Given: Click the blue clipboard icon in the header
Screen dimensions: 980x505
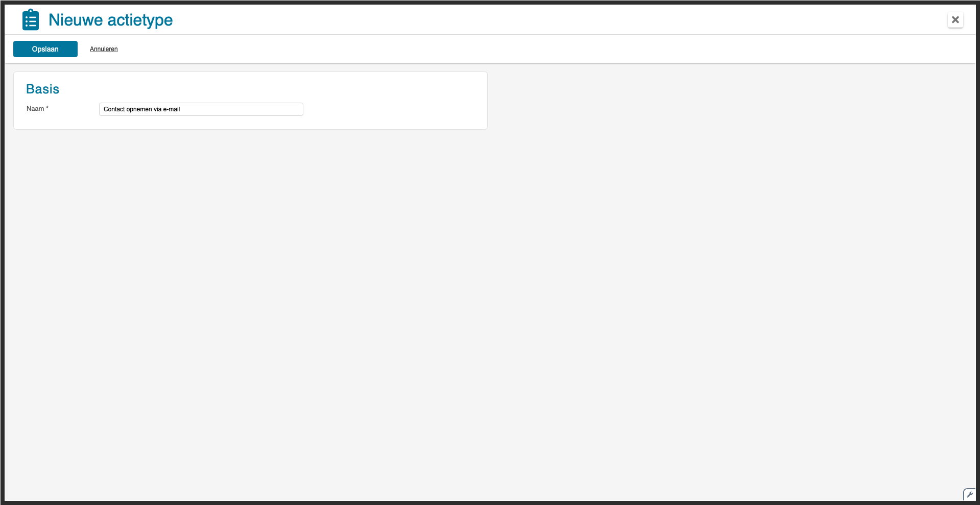Looking at the screenshot, I should click(31, 20).
